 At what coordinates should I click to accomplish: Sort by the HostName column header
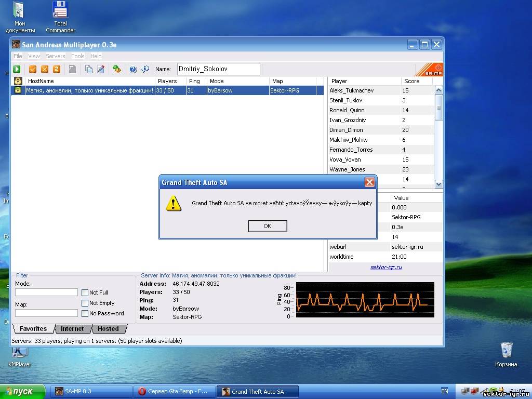tap(90, 81)
